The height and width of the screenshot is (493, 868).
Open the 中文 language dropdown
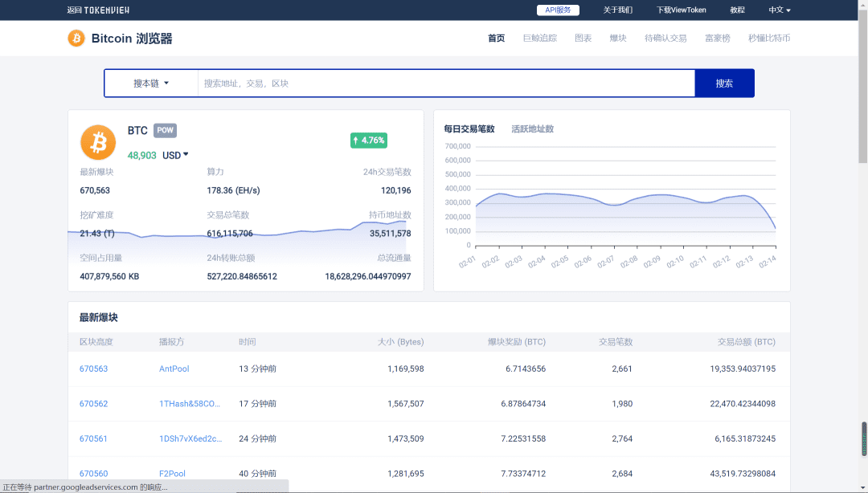coord(780,10)
